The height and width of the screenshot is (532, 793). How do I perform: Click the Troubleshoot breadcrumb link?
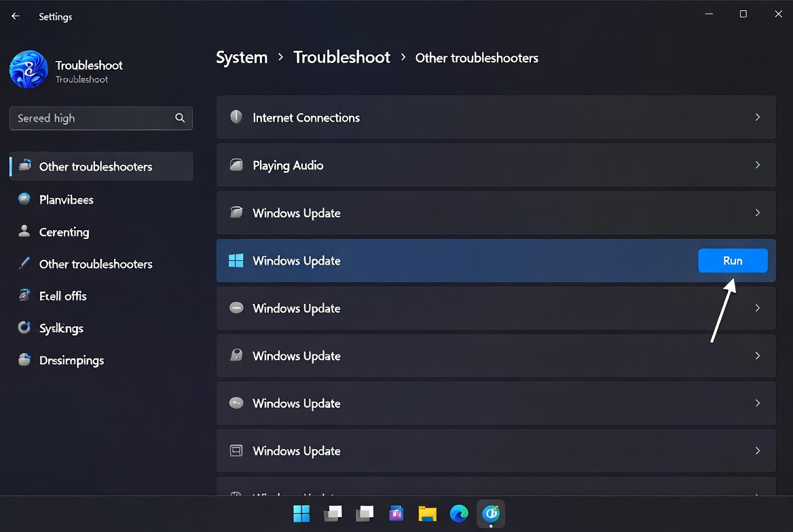click(x=342, y=57)
